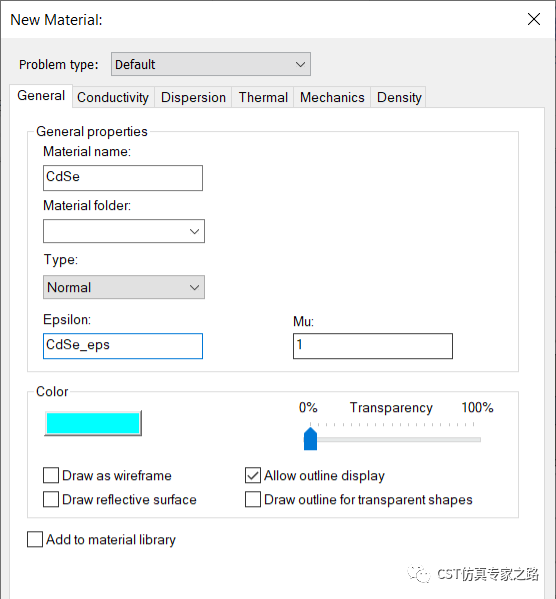Open the Problem type dropdown

pos(211,64)
